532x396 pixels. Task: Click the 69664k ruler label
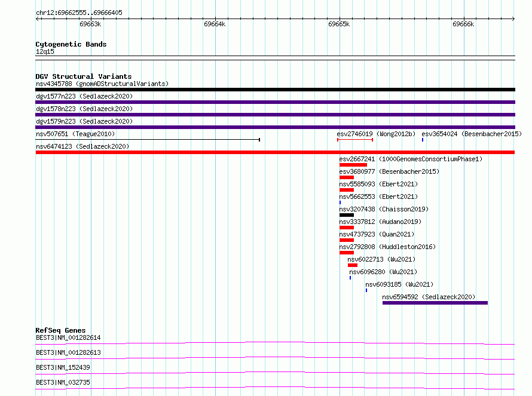(215, 24)
